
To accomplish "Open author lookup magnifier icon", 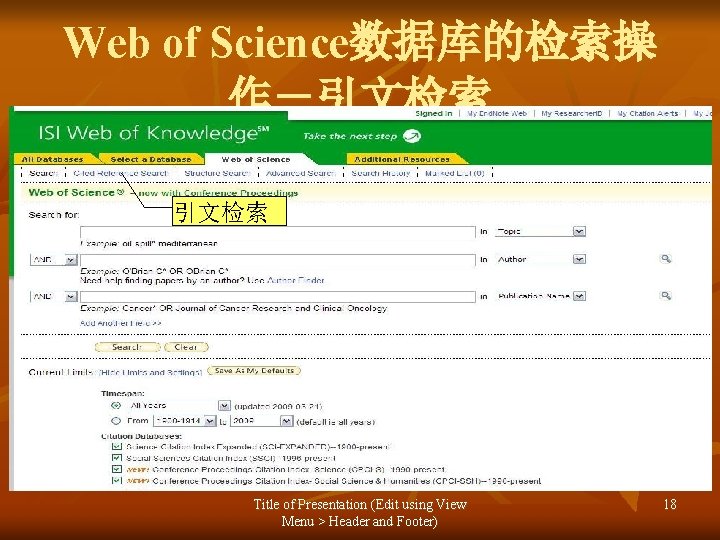I will pos(665,259).
